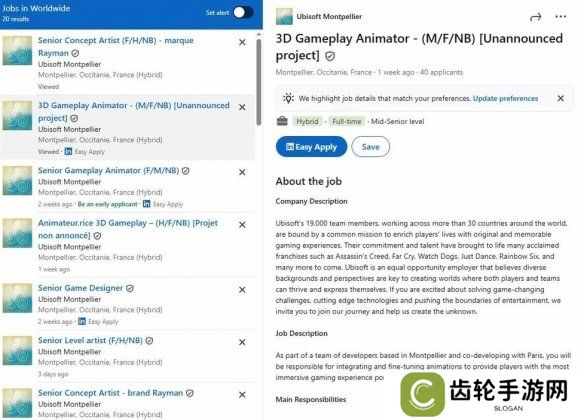Open Senior Level artist (F/H/NB) listing
This screenshot has width=584, height=420.
(90, 341)
